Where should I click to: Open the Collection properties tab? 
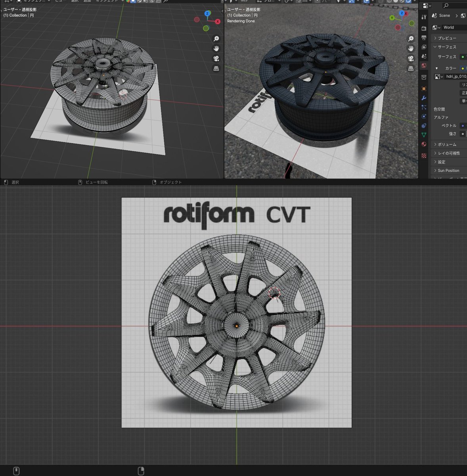[x=424, y=77]
